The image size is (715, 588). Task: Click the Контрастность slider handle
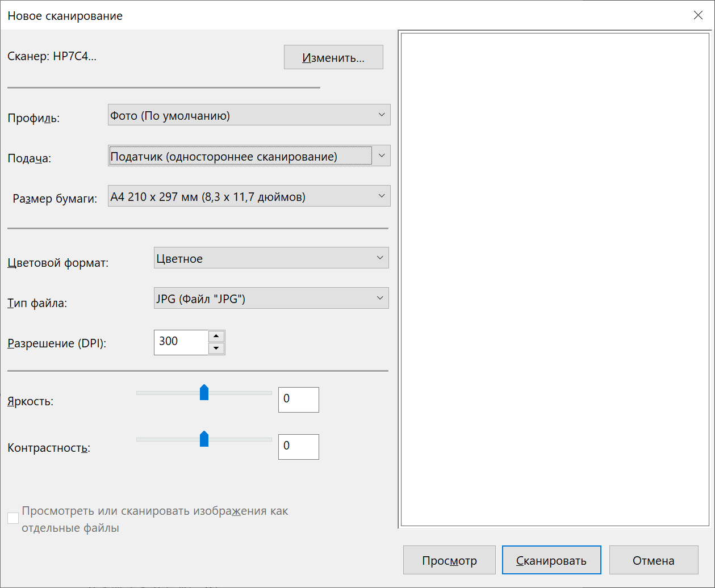pos(204,439)
